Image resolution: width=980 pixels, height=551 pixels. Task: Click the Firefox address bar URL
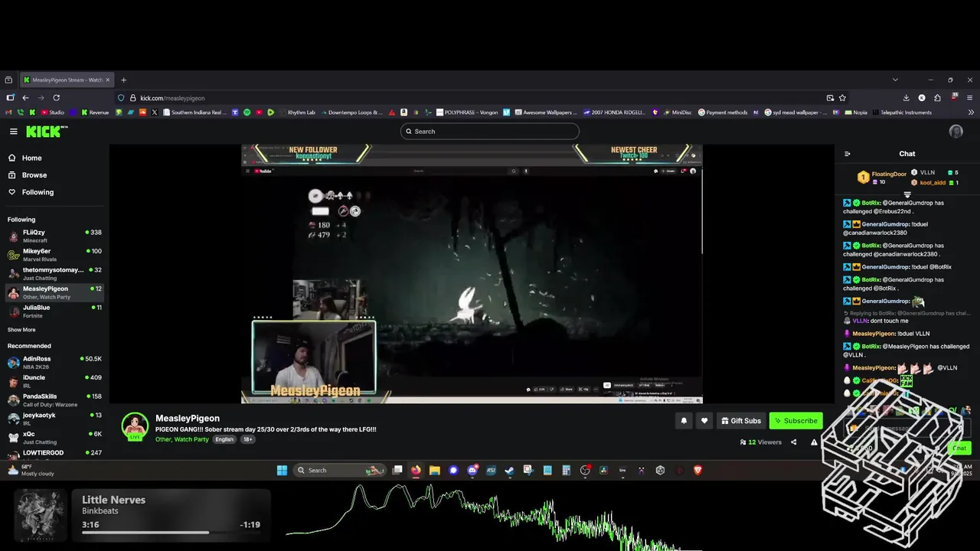[x=172, y=98]
